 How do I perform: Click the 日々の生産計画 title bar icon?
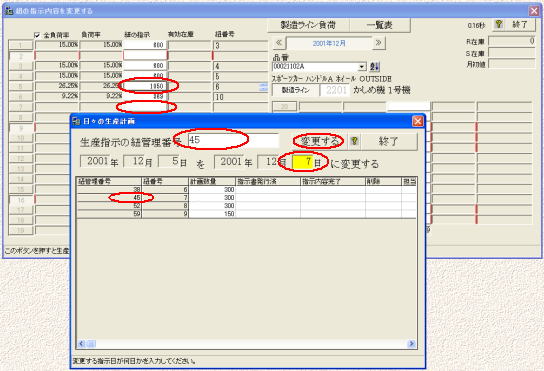[76, 121]
